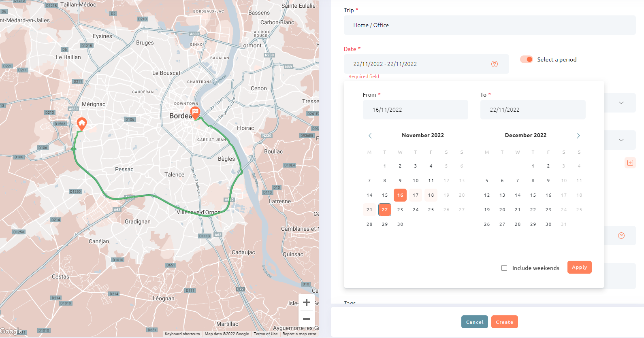Click the Create button

pos(505,322)
